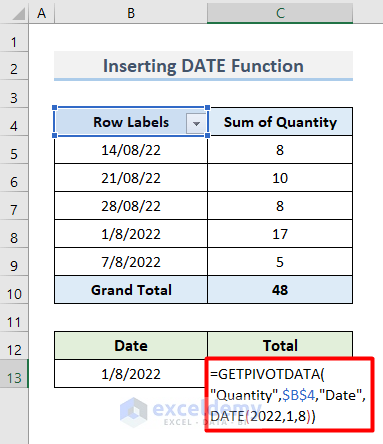Select row 2 header
383x444 pixels.
(x=14, y=66)
